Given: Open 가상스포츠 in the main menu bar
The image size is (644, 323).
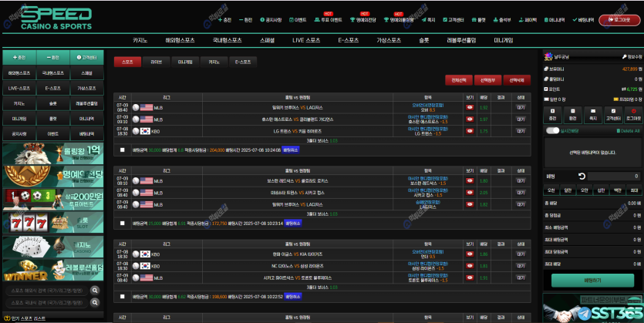Looking at the screenshot, I should (389, 40).
